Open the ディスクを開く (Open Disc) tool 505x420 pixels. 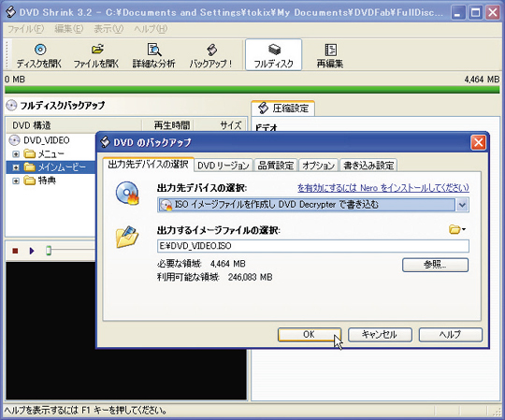(39, 55)
